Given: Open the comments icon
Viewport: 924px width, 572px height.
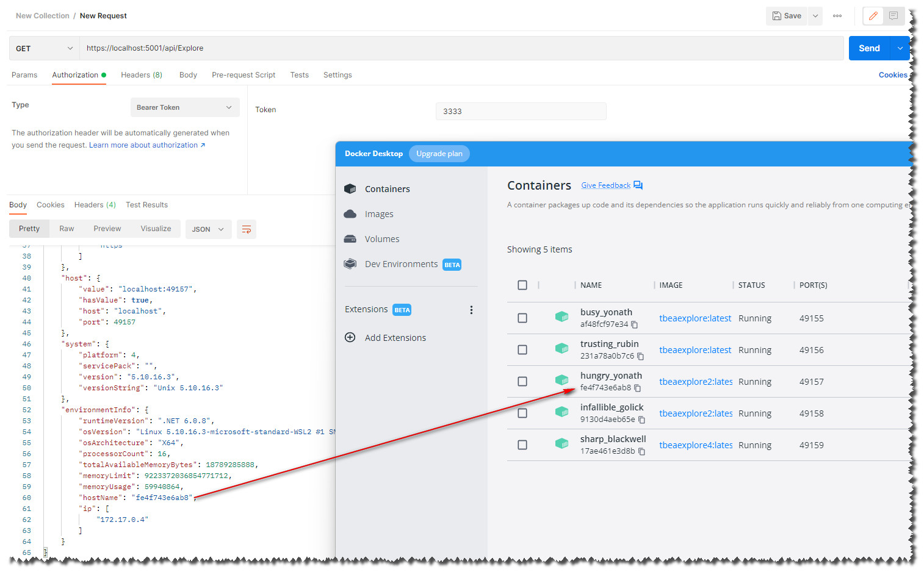Looking at the screenshot, I should pos(893,16).
